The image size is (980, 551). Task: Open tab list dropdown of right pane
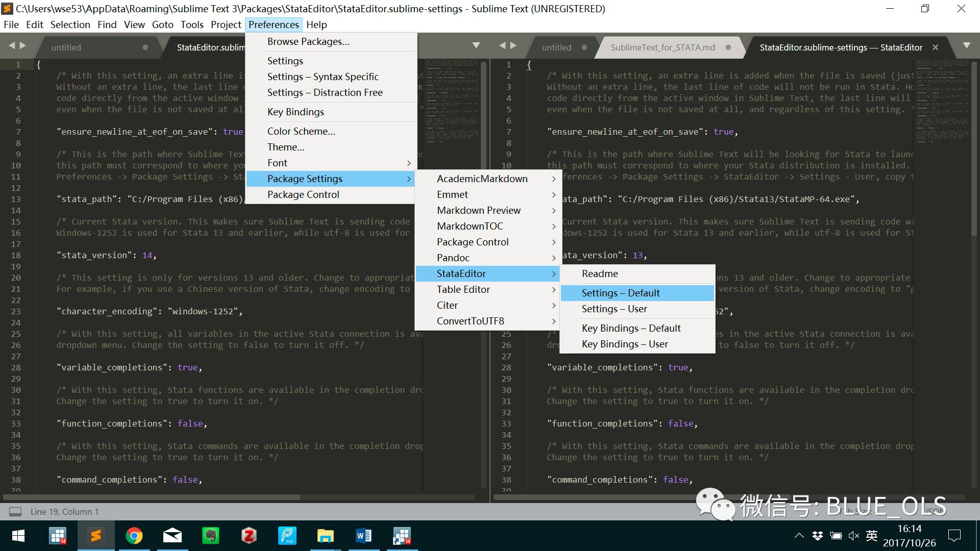[x=966, y=45]
